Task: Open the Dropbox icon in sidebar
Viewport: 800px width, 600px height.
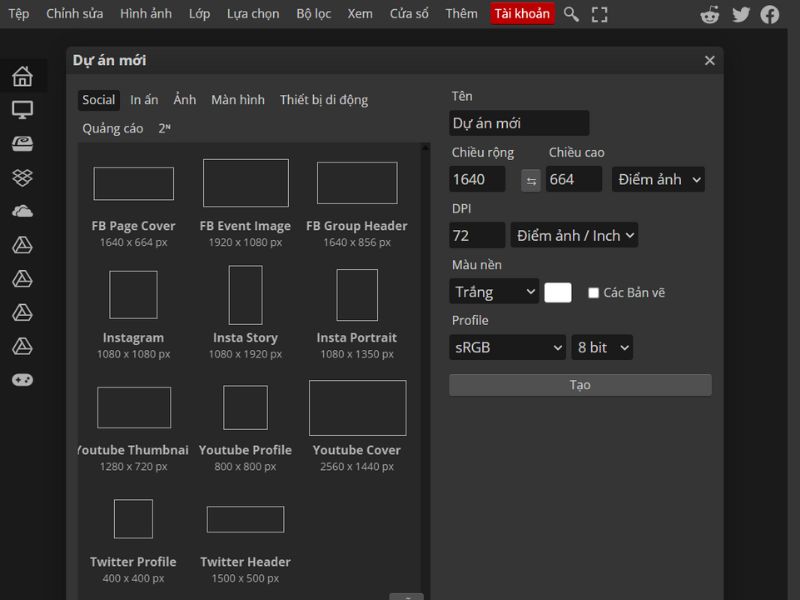Action: pos(22,178)
